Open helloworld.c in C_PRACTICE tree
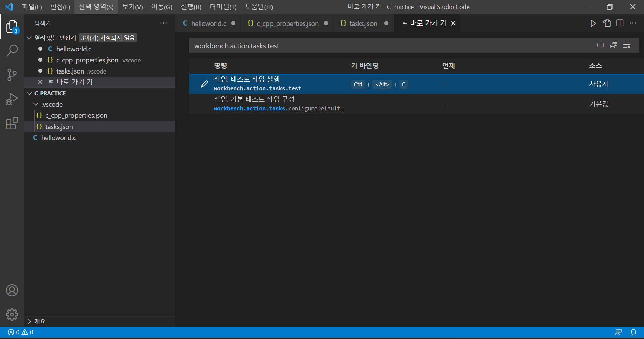The image size is (644, 339). click(100, 138)
